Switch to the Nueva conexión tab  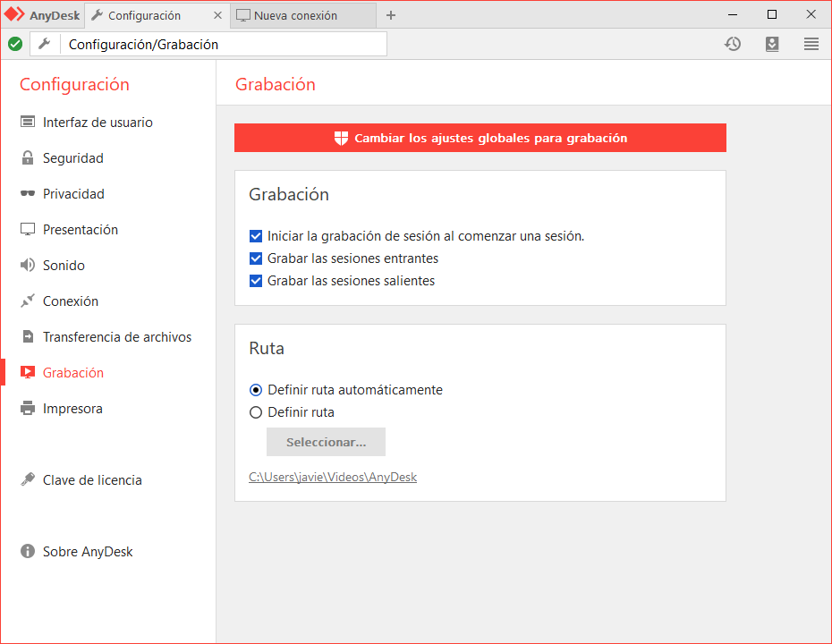(x=303, y=15)
